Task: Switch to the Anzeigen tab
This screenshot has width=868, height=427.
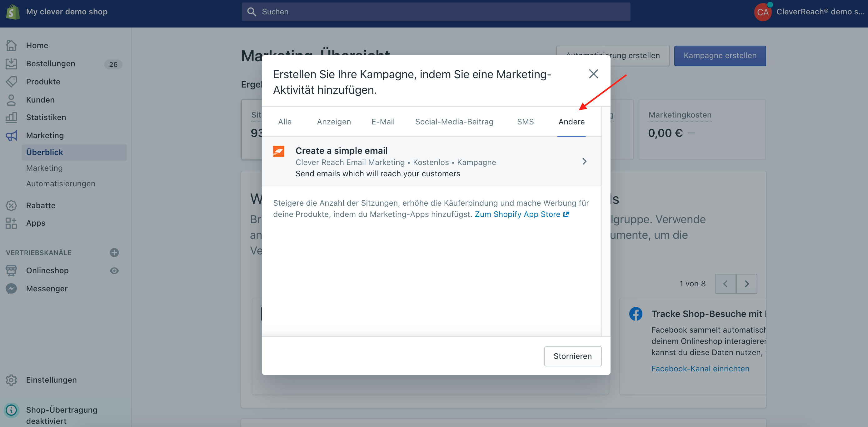Action: [x=334, y=122]
